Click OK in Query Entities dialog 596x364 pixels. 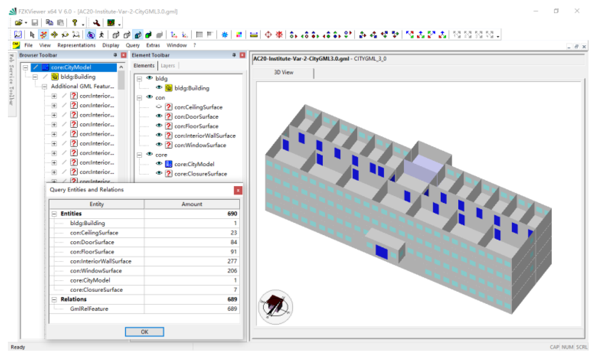click(x=144, y=332)
